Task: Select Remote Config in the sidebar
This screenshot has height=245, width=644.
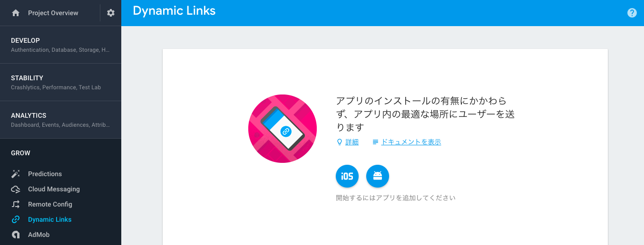Action: 50,204
